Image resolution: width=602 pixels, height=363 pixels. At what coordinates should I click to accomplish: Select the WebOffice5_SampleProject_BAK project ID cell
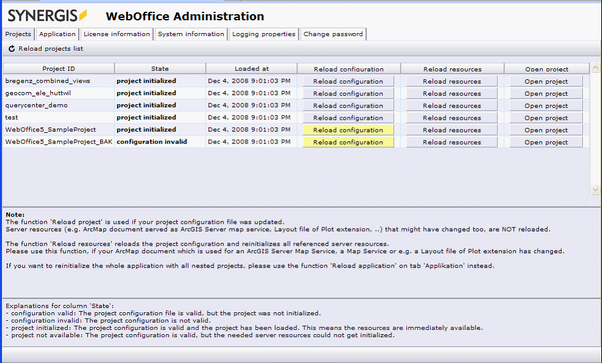[x=59, y=142]
